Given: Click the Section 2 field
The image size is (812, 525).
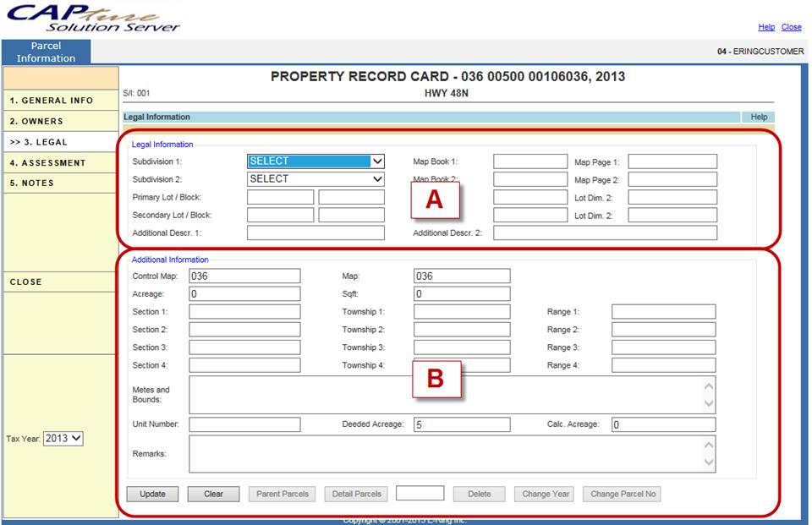Looking at the screenshot, I should (244, 330).
